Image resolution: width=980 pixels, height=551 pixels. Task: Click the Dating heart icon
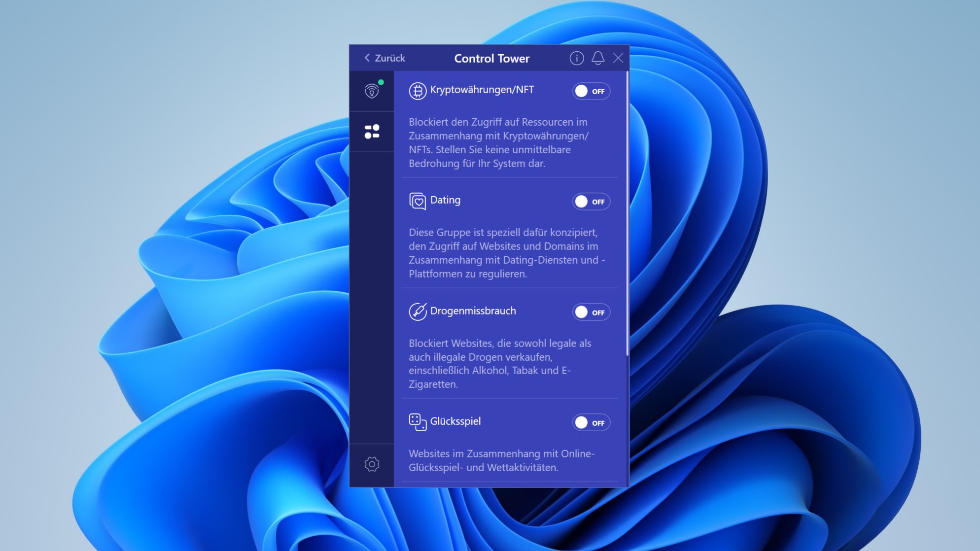click(418, 201)
